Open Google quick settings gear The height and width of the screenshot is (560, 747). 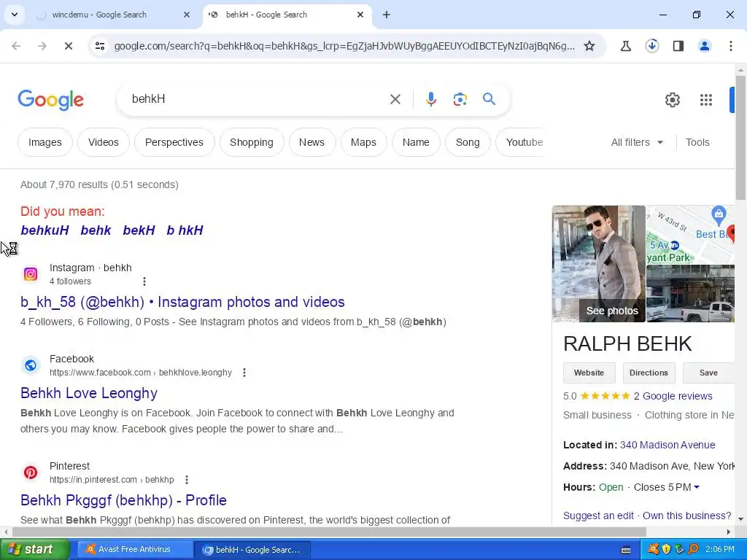[672, 99]
